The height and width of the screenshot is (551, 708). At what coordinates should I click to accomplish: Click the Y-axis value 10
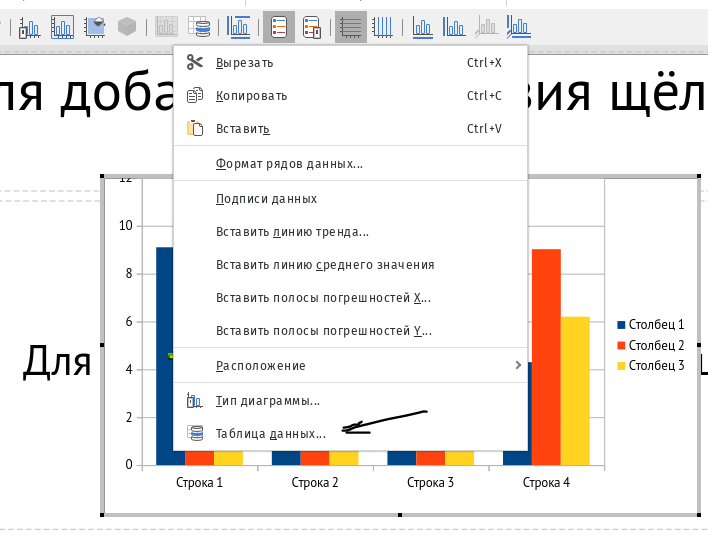click(x=126, y=225)
